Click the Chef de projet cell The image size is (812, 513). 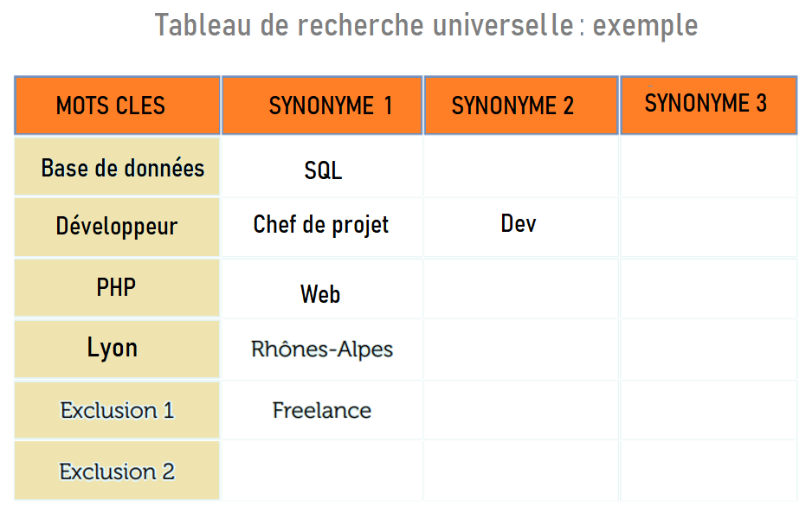[321, 225]
